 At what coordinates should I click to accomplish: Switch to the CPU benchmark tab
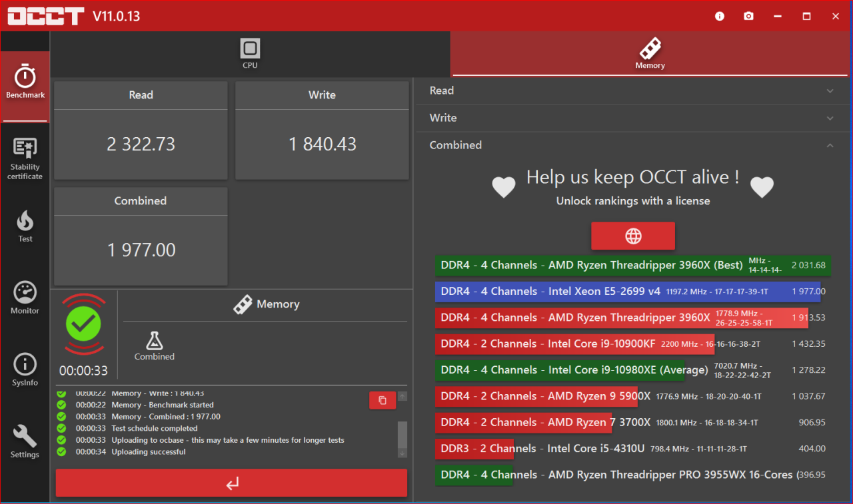coord(250,54)
